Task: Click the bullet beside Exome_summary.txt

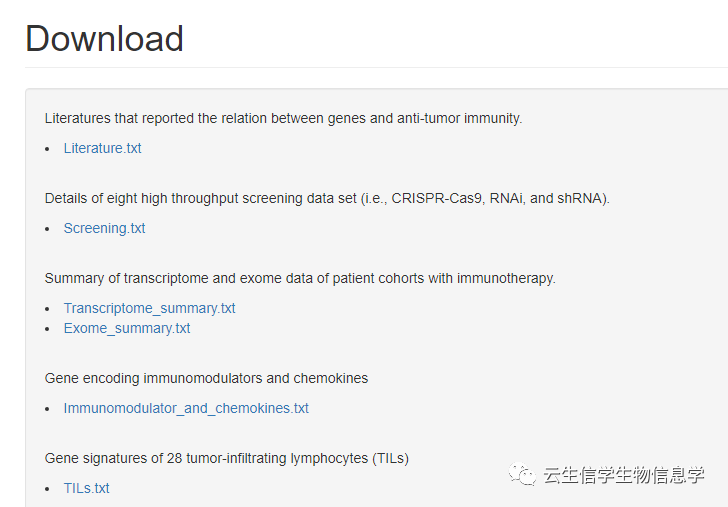Action: (48, 329)
